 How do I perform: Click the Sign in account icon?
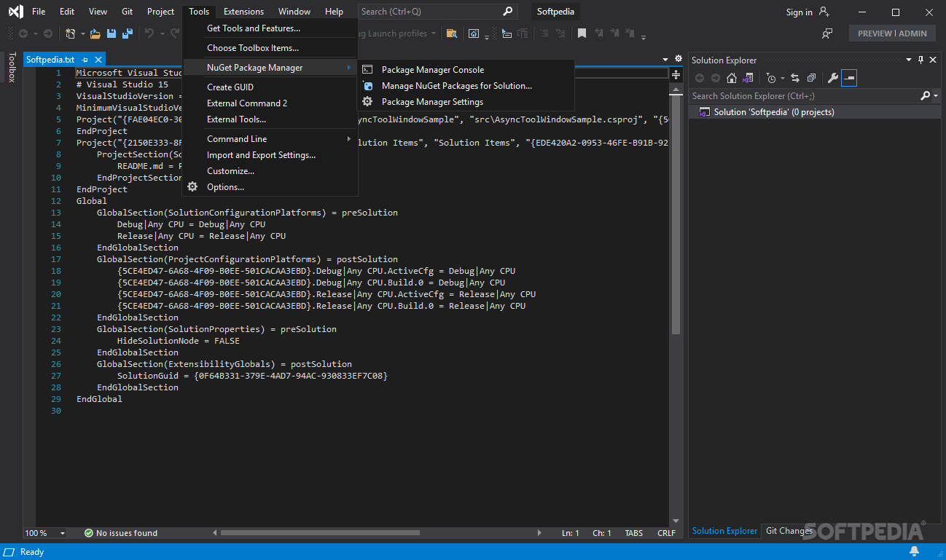824,12
